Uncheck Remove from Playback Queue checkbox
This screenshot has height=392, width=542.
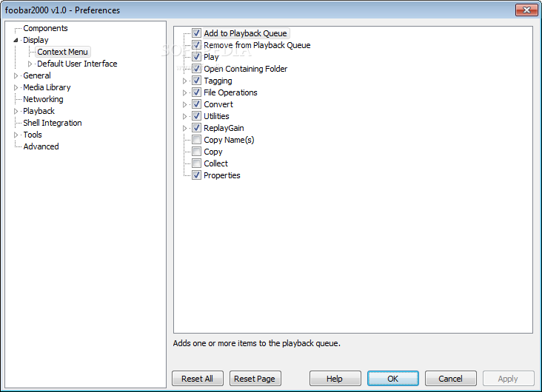196,45
